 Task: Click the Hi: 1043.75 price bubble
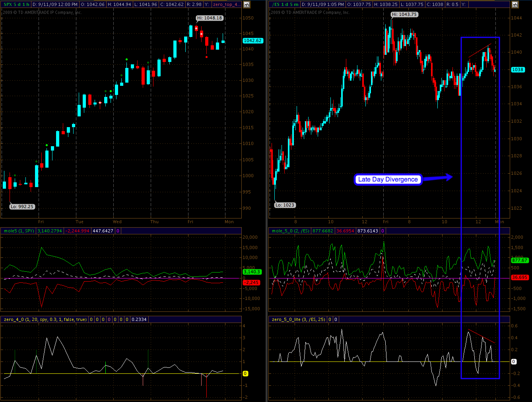click(x=404, y=14)
